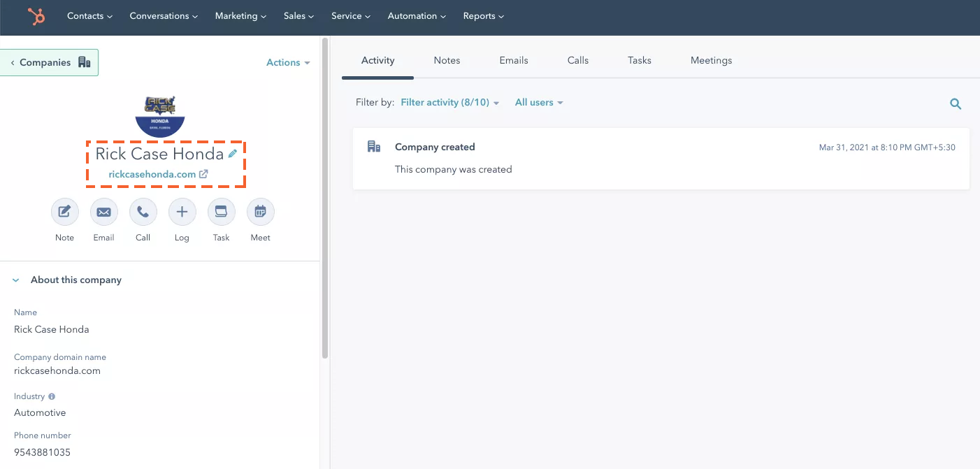Click the external link icon next to rickcasehonda.com
Viewport: 980px width, 469px height.
203,174
